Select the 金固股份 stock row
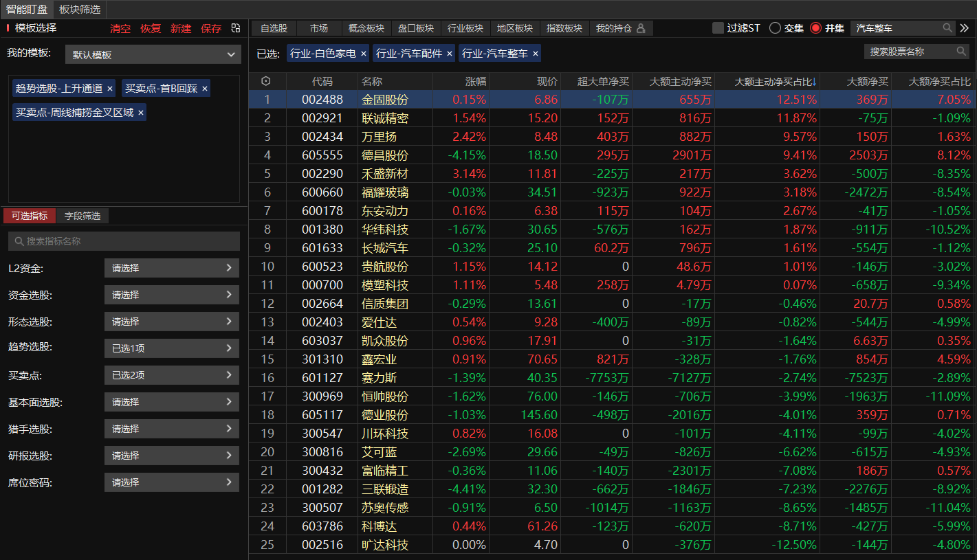Screen dimensions: 977x560 (x=612, y=100)
